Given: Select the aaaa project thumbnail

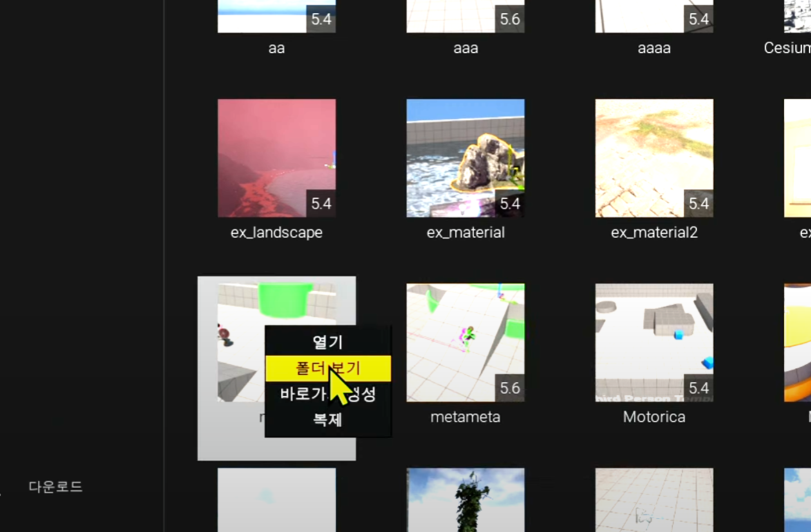Looking at the screenshot, I should (654, 16).
